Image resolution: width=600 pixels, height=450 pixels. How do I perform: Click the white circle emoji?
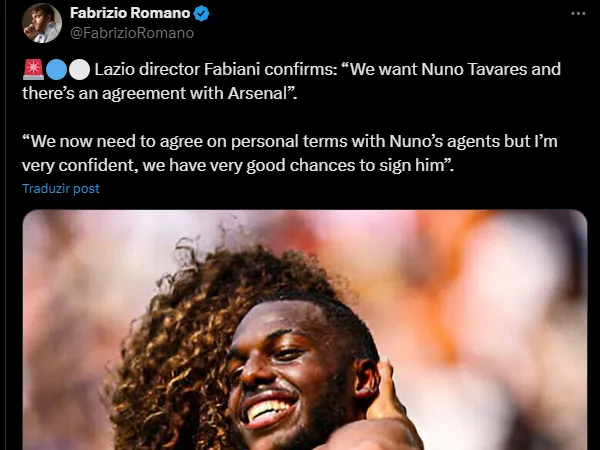coord(79,70)
